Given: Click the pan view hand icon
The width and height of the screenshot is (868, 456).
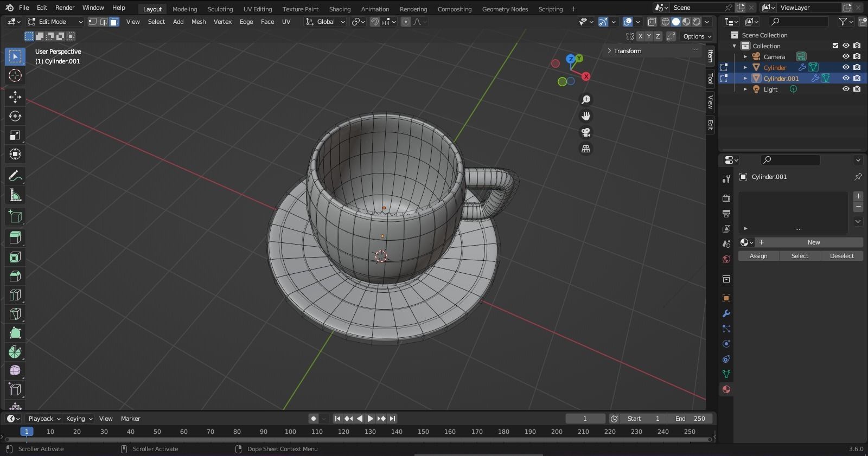Looking at the screenshot, I should (x=586, y=116).
